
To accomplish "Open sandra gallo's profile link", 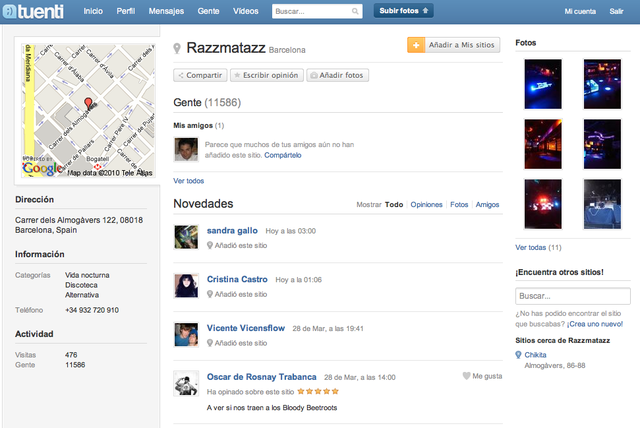I will [x=232, y=231].
